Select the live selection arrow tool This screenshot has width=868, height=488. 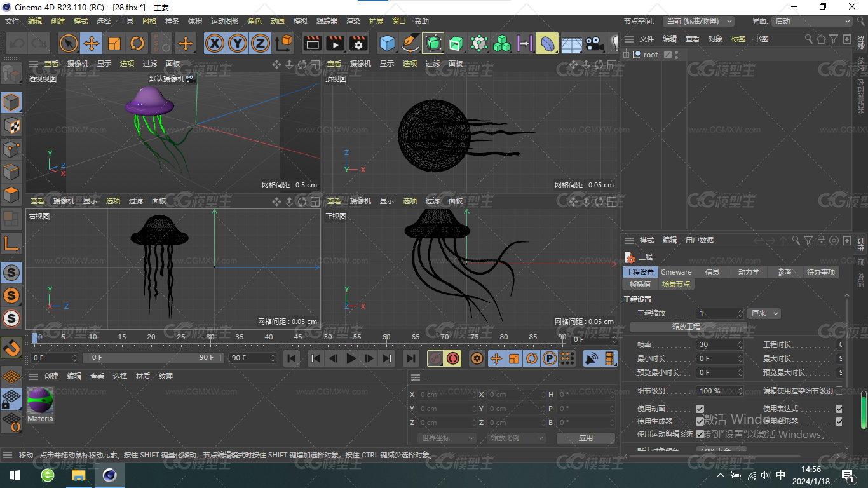(69, 43)
